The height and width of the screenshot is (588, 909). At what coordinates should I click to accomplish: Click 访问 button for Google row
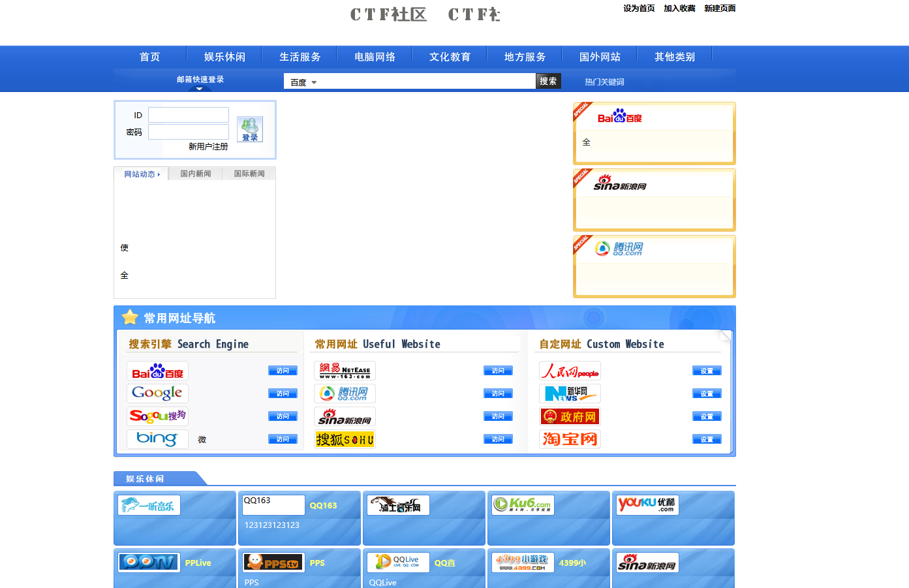pyautogui.click(x=283, y=394)
